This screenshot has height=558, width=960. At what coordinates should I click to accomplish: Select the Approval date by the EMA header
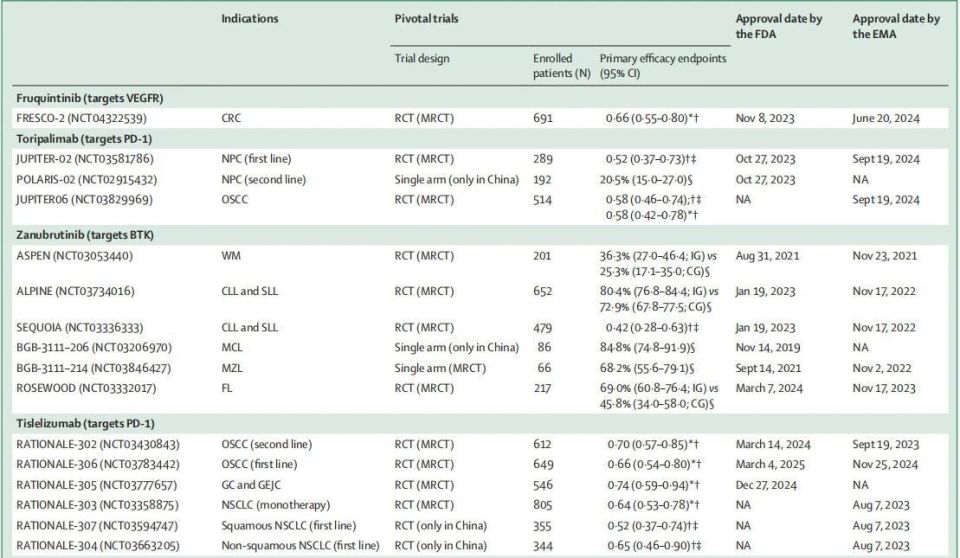896,26
